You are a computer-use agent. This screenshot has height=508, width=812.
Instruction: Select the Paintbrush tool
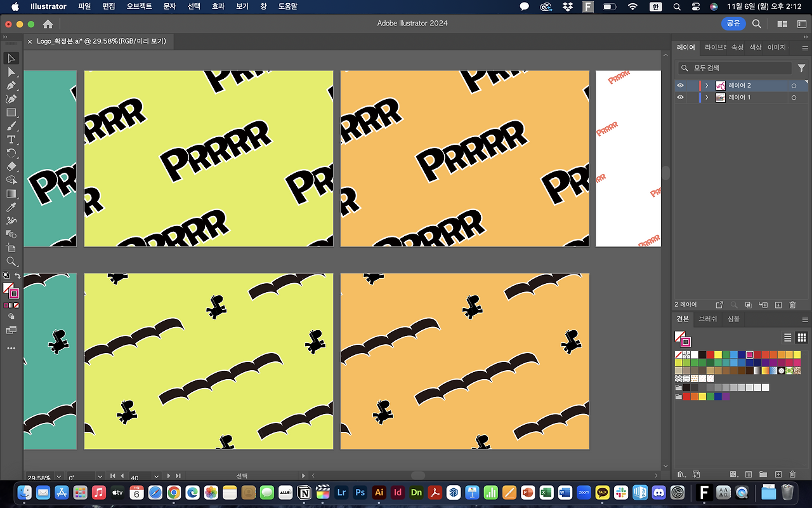tap(11, 126)
